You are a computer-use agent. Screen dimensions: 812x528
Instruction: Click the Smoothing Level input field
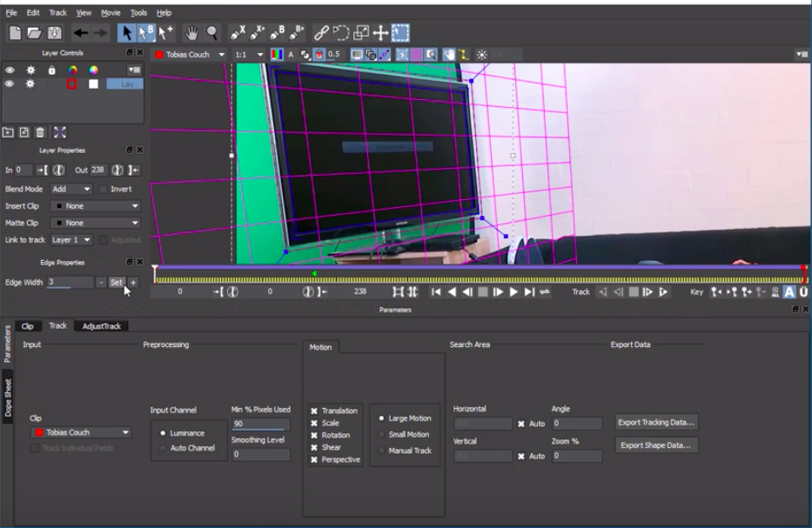pyautogui.click(x=260, y=454)
